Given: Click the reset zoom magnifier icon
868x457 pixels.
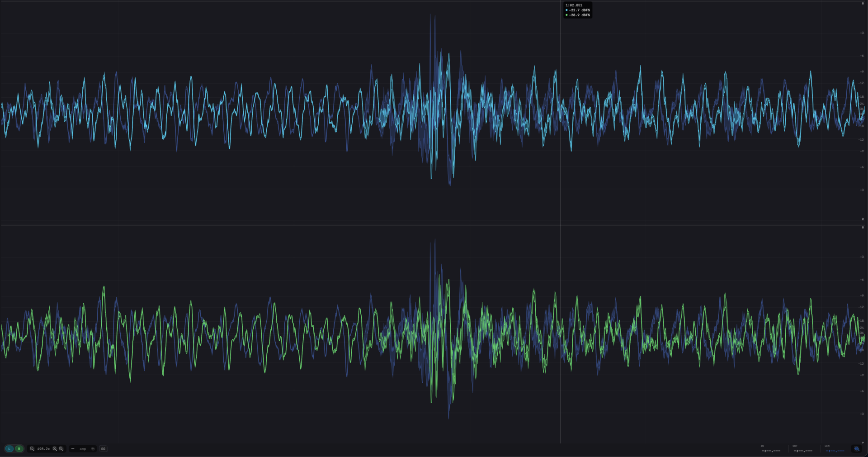Looking at the screenshot, I should pos(61,449).
